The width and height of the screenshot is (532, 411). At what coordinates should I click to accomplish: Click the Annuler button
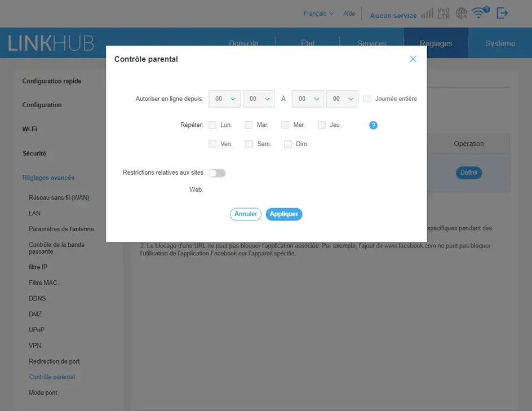coord(246,214)
